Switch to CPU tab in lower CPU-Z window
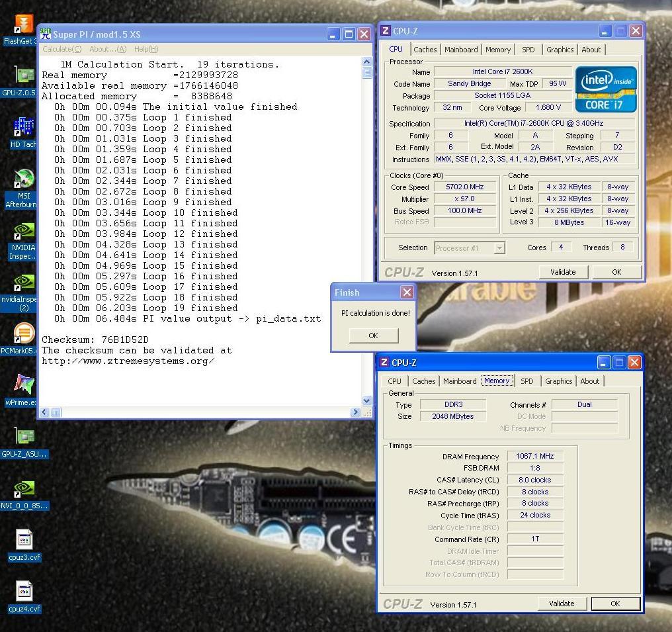The image size is (672, 632). [394, 381]
